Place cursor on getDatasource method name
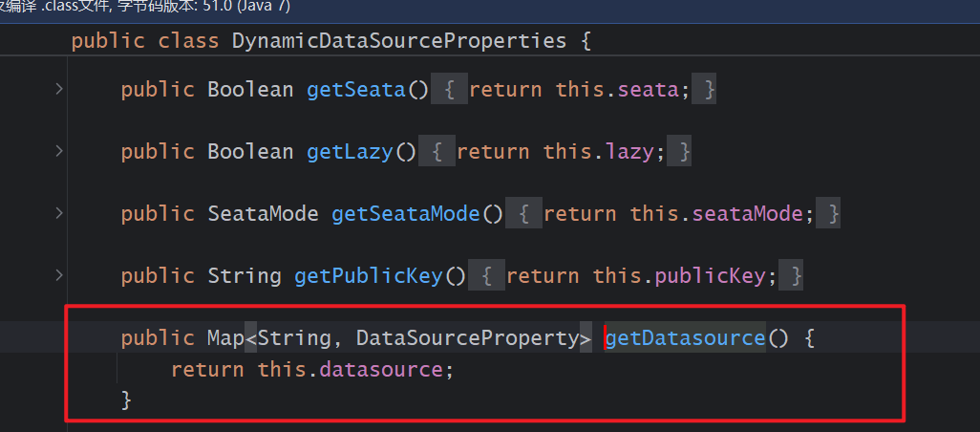 686,338
